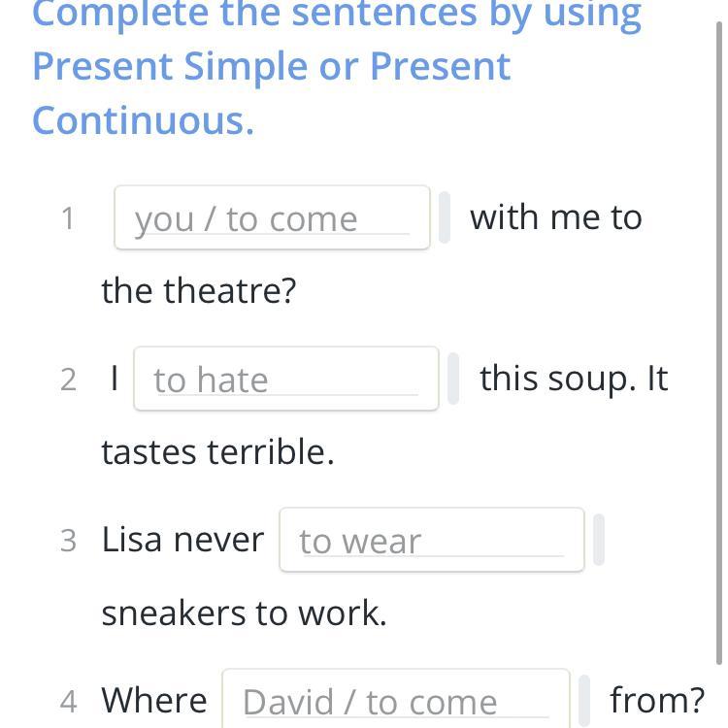The width and height of the screenshot is (728, 728).
Task: Click the gray bar beside "you / to come"
Action: [445, 217]
